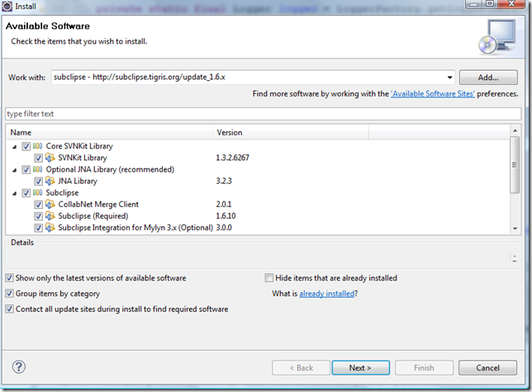Click the Work with URL text field
532x392 pixels.
coord(249,78)
